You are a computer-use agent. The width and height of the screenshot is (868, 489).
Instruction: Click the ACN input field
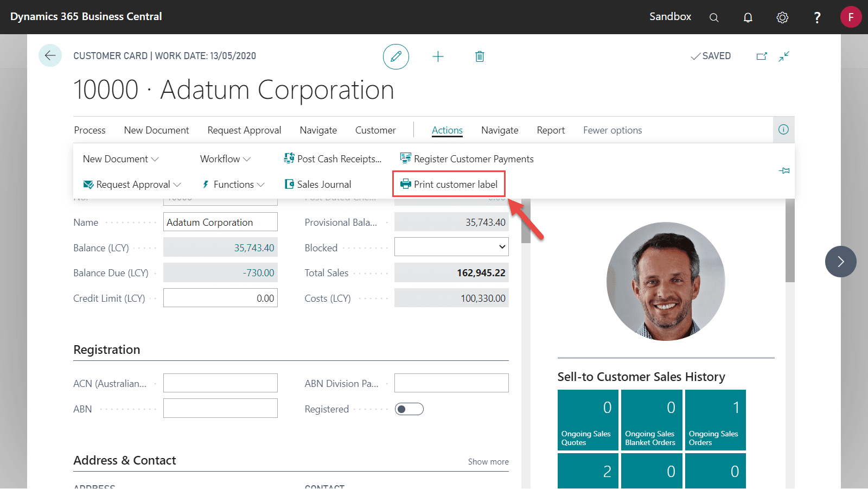[x=220, y=383]
